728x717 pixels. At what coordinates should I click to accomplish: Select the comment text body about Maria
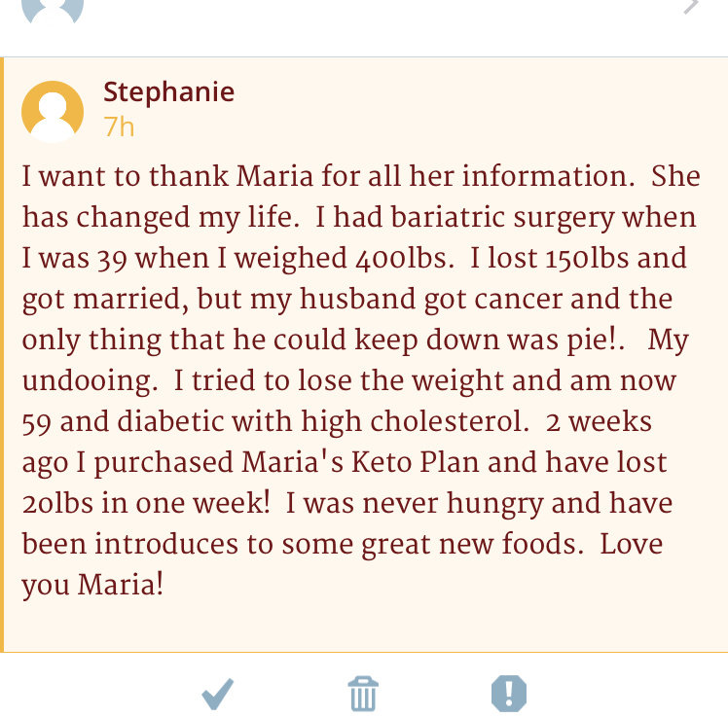click(x=361, y=380)
